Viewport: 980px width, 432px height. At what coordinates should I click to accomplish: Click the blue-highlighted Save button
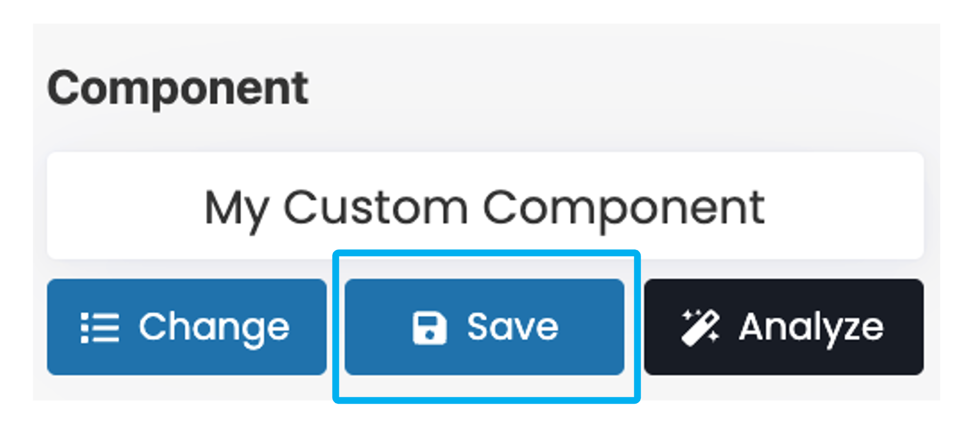[x=484, y=327]
